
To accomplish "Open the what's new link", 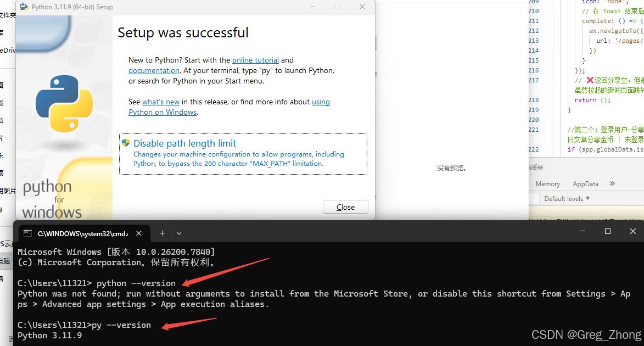I will [x=161, y=102].
